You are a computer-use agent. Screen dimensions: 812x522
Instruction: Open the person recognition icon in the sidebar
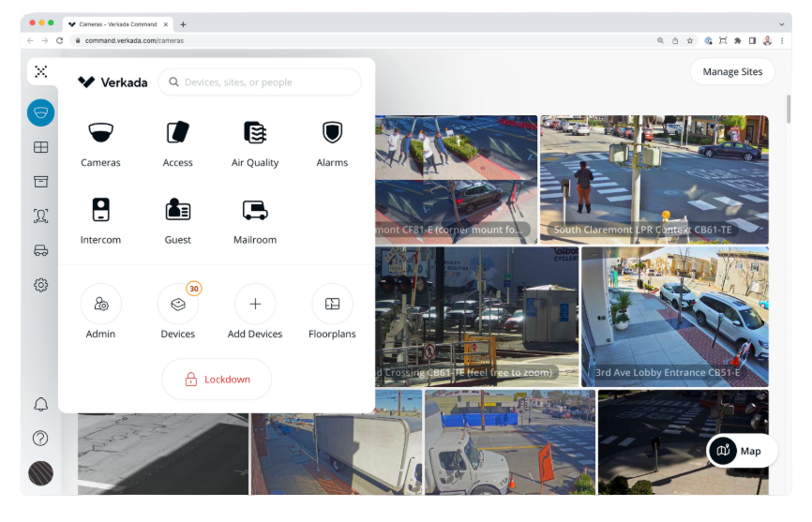point(41,216)
